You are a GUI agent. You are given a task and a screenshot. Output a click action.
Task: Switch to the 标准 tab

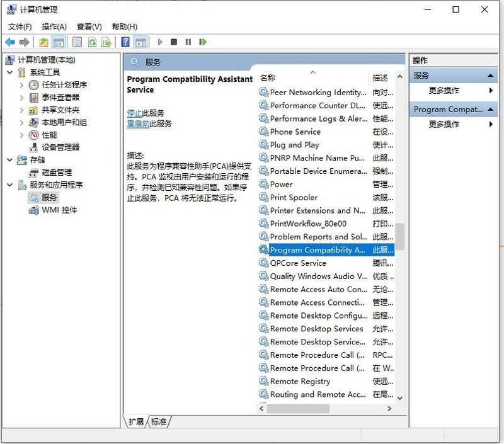point(157,422)
